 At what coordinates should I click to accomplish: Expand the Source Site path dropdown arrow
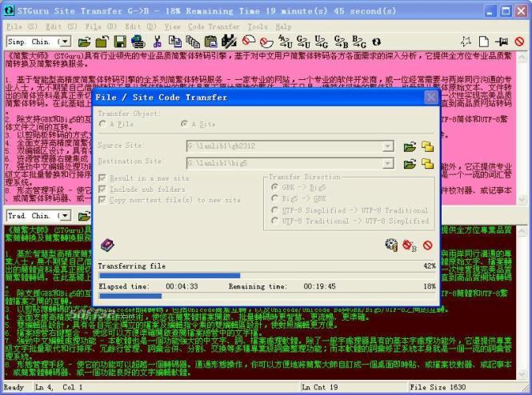[x=387, y=146]
